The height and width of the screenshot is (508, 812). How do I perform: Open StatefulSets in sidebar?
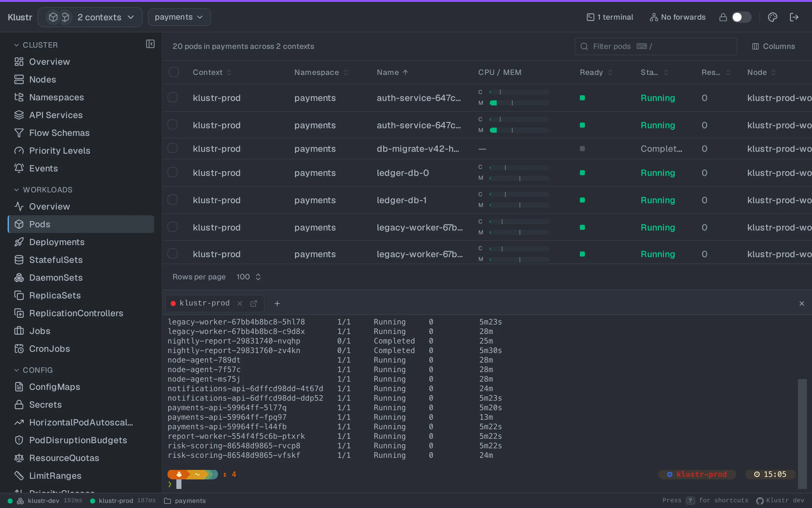tap(81, 260)
